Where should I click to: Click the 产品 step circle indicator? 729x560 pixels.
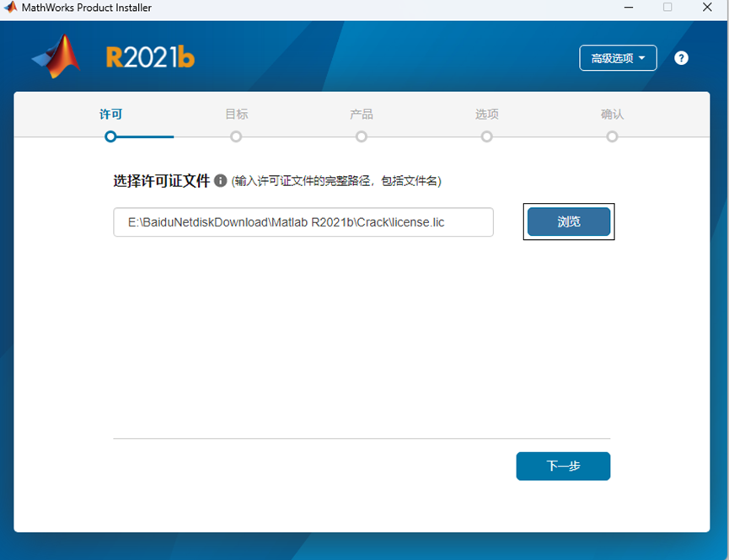tap(361, 136)
